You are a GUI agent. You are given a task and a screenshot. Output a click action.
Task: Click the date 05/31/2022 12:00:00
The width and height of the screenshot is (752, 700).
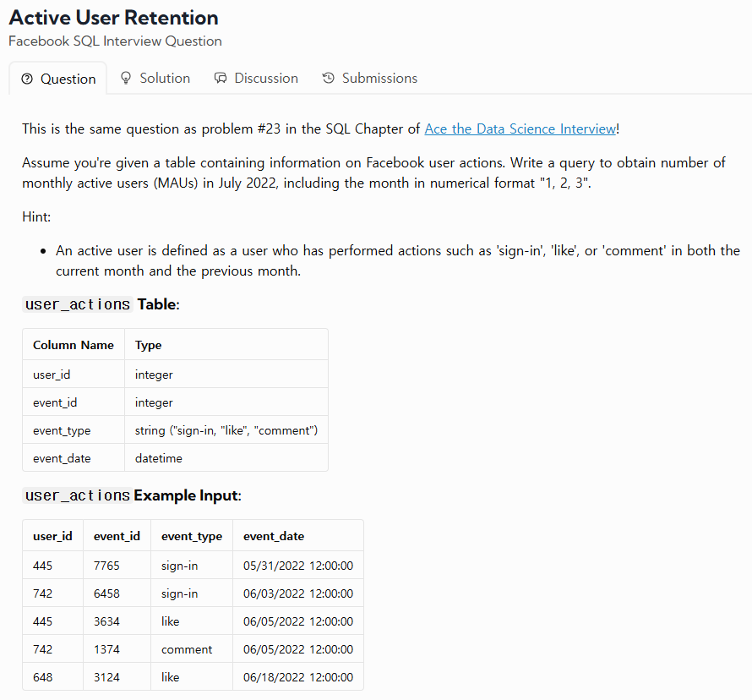[x=298, y=566]
